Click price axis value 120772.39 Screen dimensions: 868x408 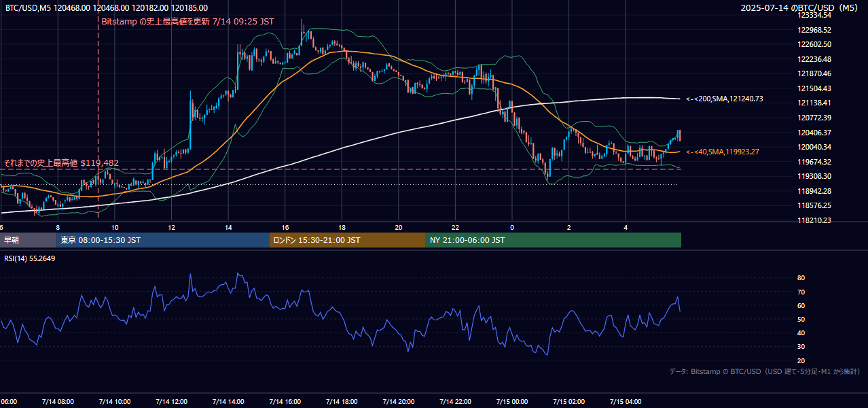tap(815, 118)
